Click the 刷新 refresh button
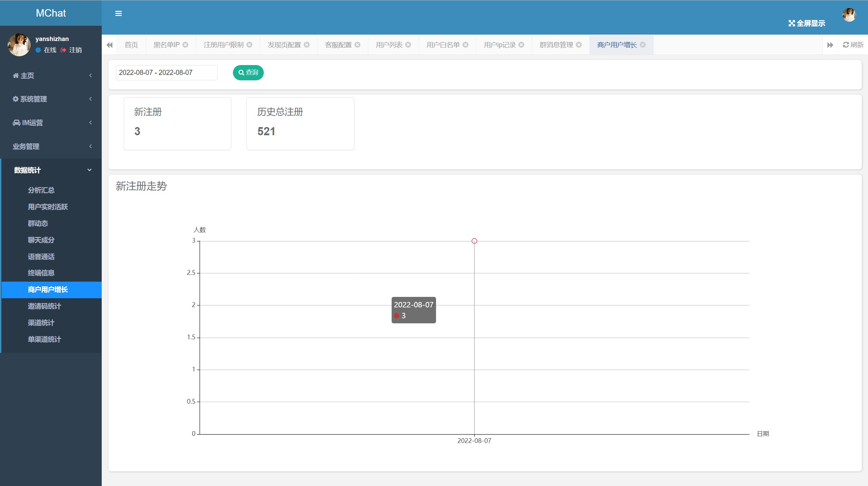This screenshot has height=486, width=868. (x=853, y=45)
